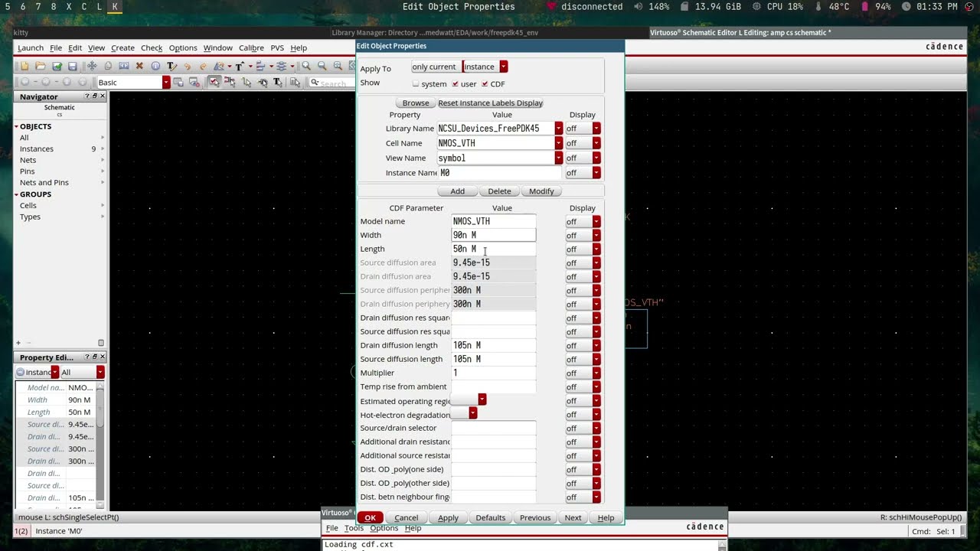Click the Instance Name M0 field
The height and width of the screenshot is (551, 980).
point(500,173)
